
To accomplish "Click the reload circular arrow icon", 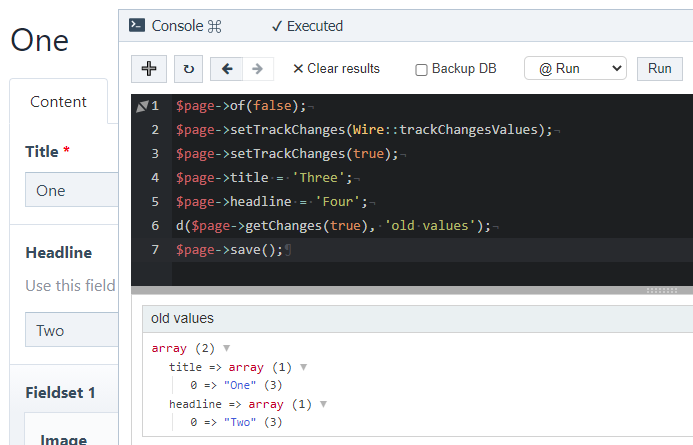I will 188,68.
